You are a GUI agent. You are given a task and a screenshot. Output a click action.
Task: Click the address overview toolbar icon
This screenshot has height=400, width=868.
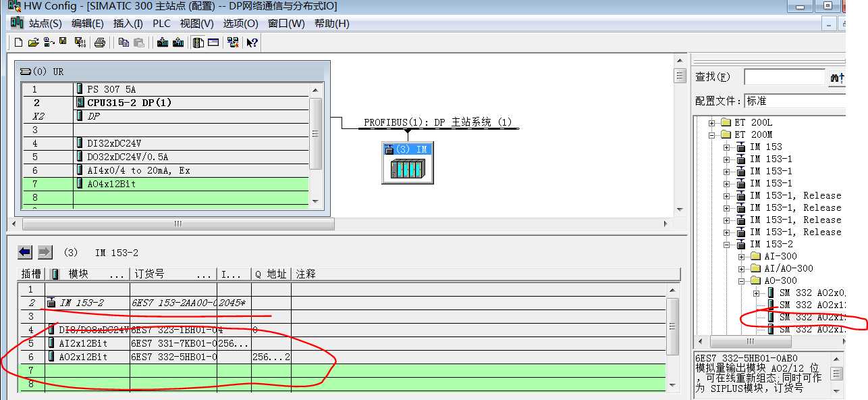tap(213, 43)
